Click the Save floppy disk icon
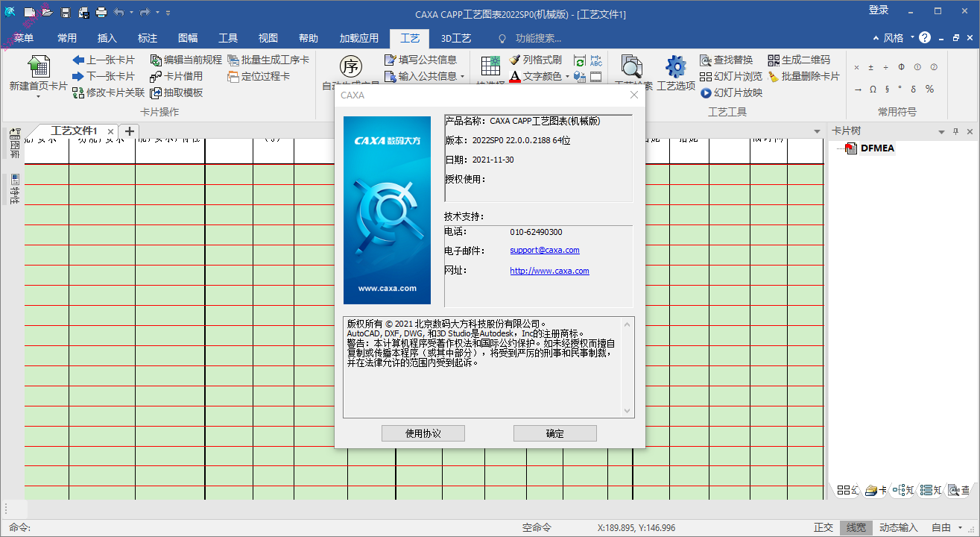Screen dimensions: 980x537 point(66,12)
